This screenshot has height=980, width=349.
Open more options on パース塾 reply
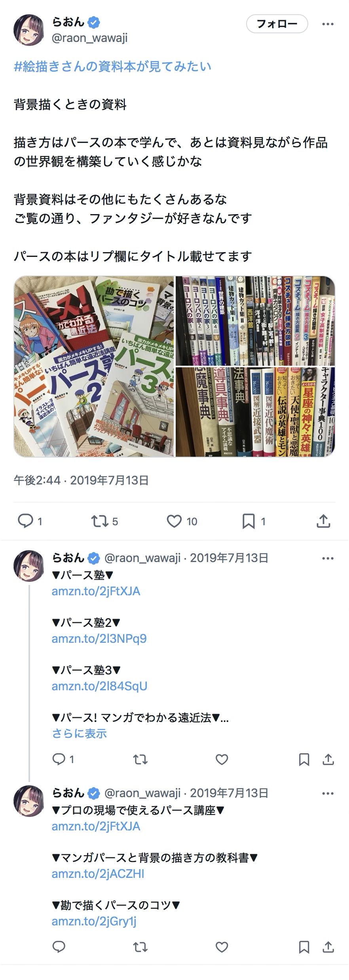pyautogui.click(x=328, y=558)
